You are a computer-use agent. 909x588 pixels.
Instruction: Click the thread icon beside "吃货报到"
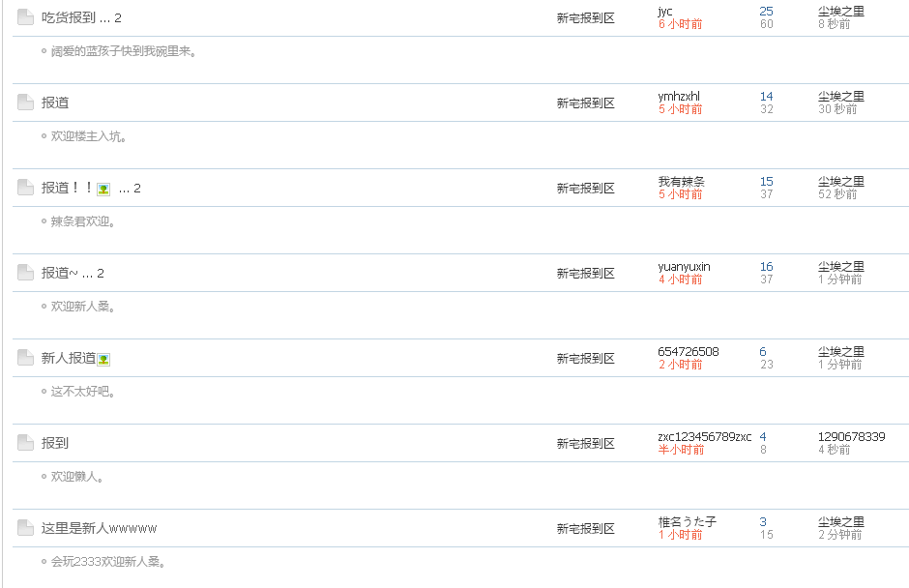pos(25,17)
